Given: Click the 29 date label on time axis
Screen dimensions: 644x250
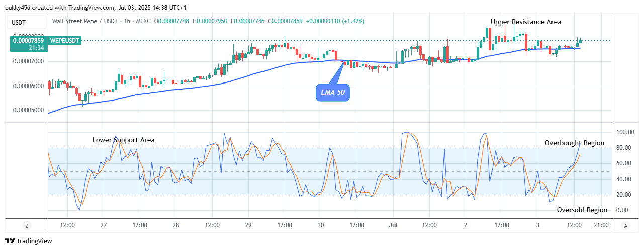Looking at the screenshot, I should pos(248,225).
